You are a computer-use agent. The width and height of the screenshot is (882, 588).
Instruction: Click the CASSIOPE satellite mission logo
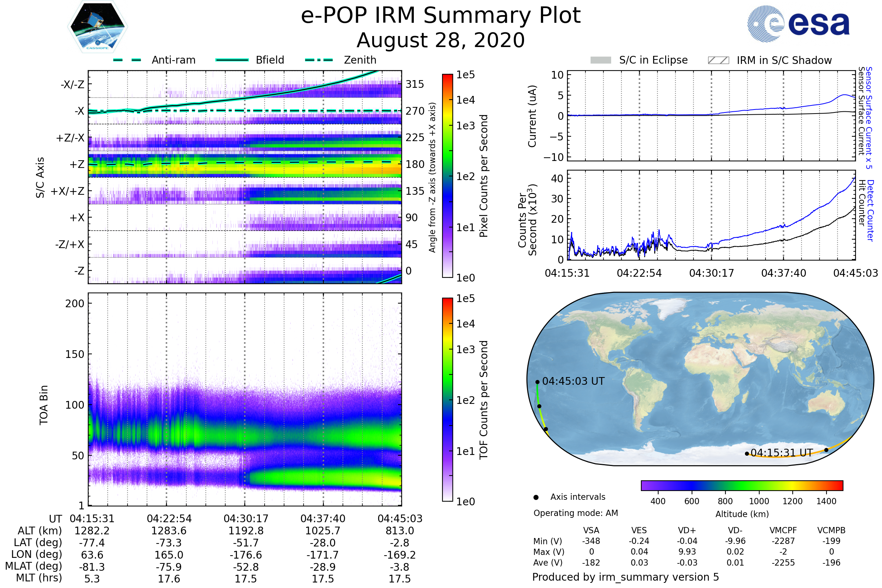(x=97, y=27)
